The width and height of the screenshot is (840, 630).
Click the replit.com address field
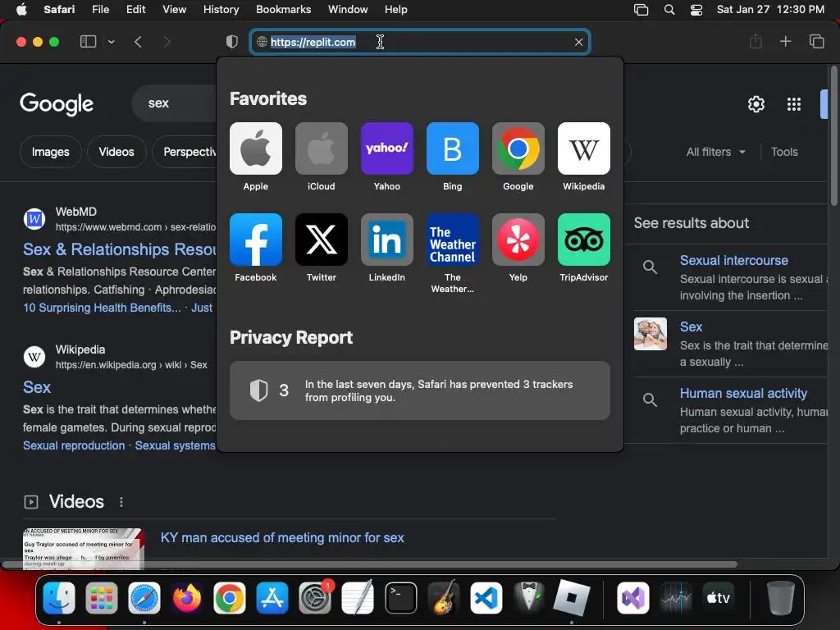[x=420, y=42]
